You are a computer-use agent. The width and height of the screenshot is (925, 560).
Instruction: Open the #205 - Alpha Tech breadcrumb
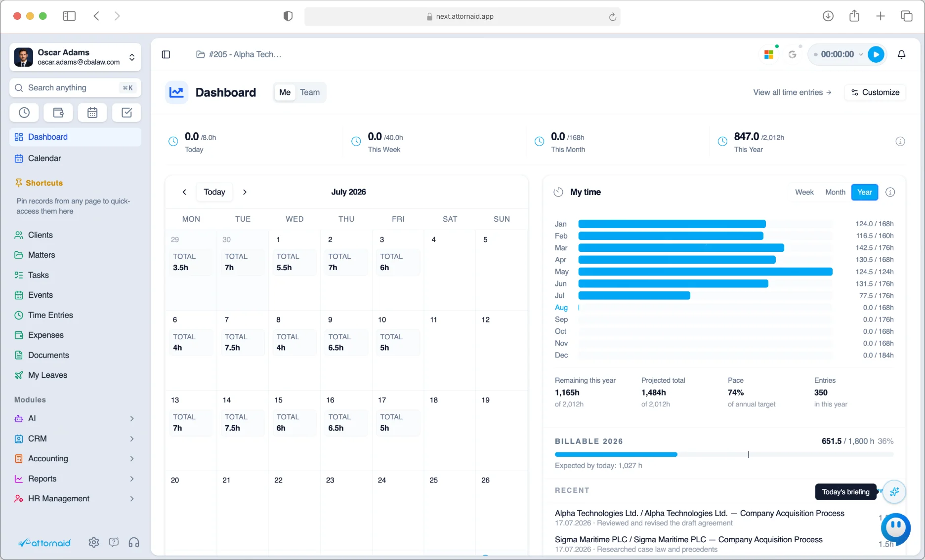coord(239,54)
